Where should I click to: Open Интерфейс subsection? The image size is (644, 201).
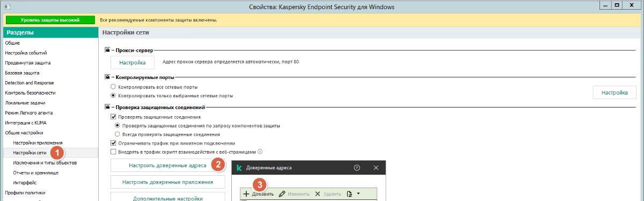(x=25, y=183)
